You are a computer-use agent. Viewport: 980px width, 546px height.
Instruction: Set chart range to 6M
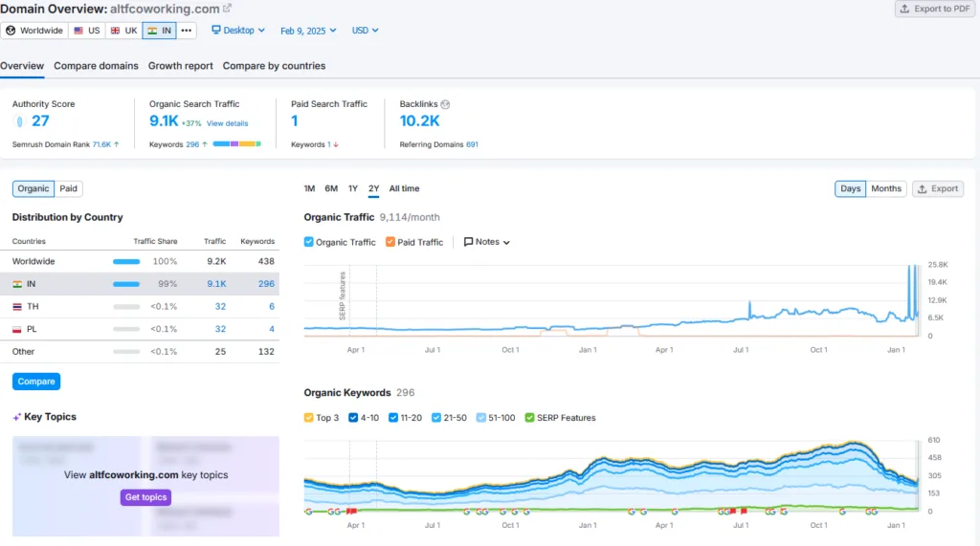(x=331, y=188)
